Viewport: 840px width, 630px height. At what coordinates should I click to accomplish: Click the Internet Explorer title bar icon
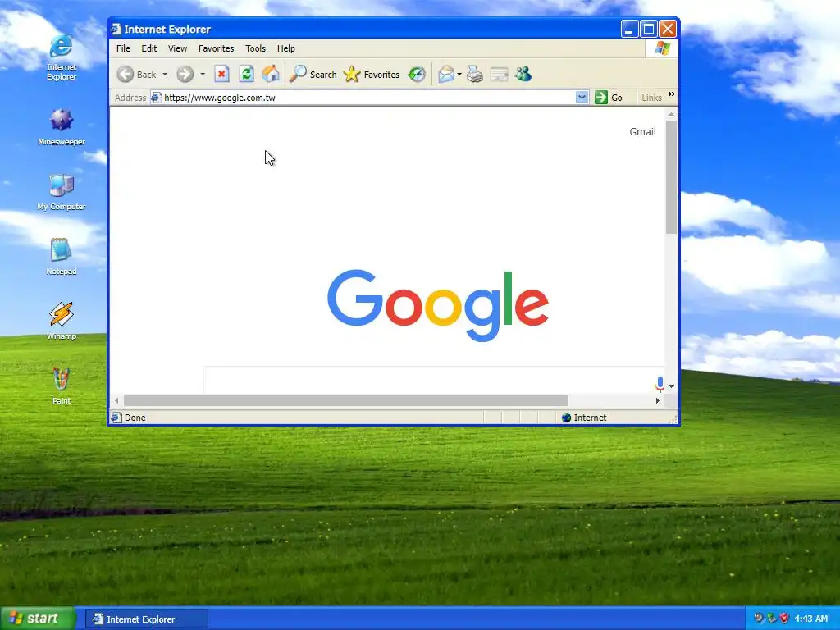(116, 29)
